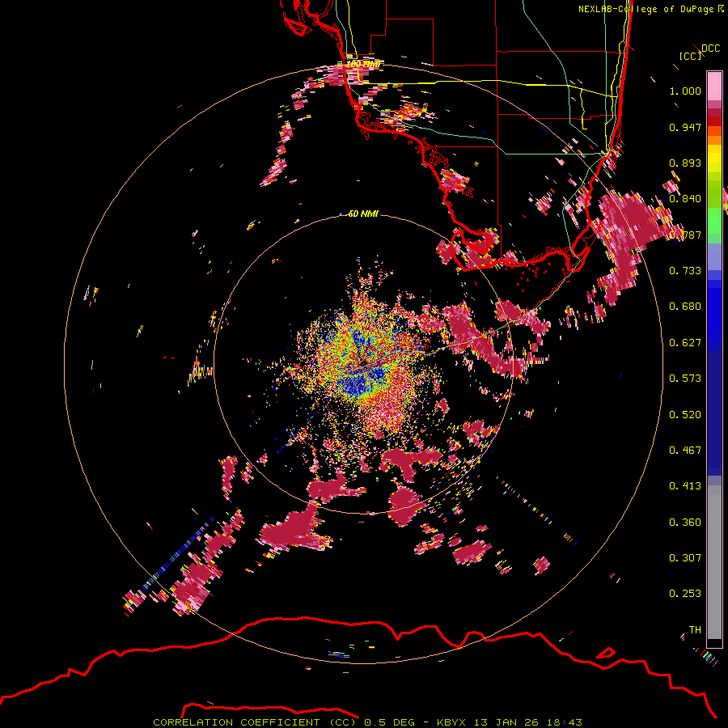The image size is (728, 728).
Task: Click the [CC] label above the color scale
Action: click(691, 56)
